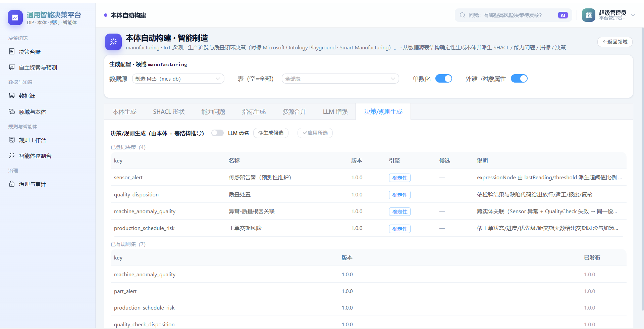The image size is (644, 329).
Task: Switch to the 能力问题 tab
Action: point(213,112)
